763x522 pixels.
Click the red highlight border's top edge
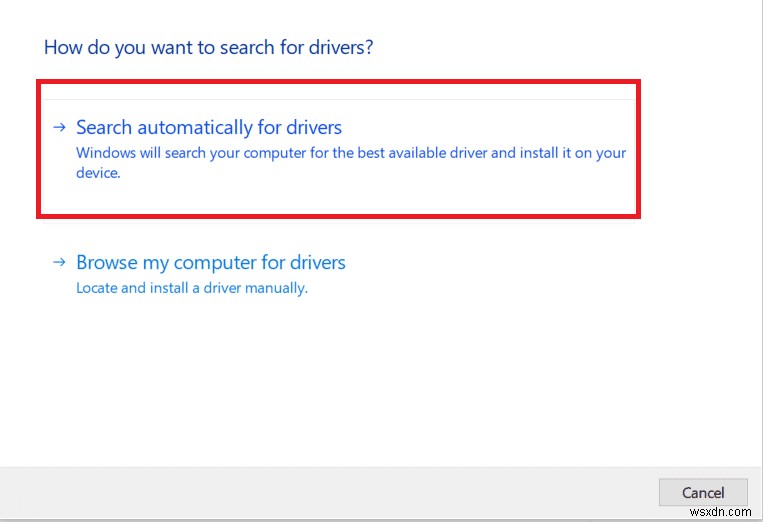[338, 84]
